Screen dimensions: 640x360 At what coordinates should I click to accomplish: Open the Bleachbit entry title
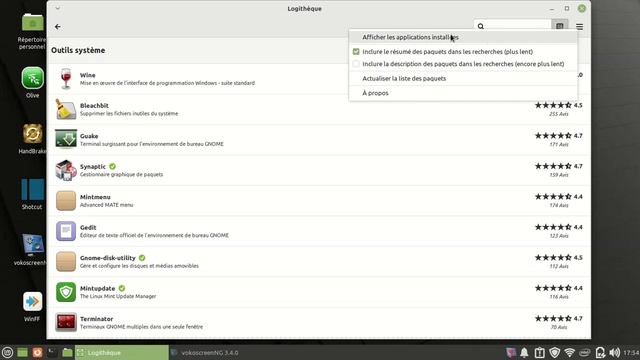tap(94, 105)
